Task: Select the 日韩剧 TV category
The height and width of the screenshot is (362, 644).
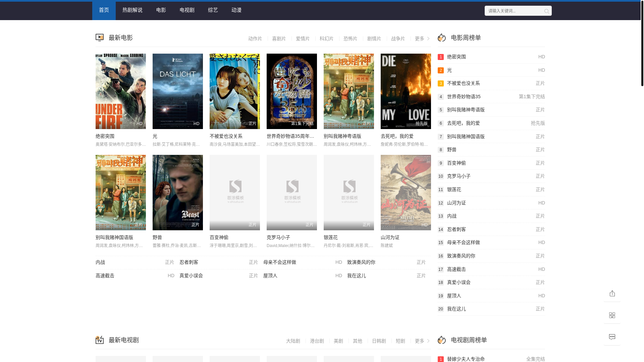Action: pyautogui.click(x=379, y=341)
